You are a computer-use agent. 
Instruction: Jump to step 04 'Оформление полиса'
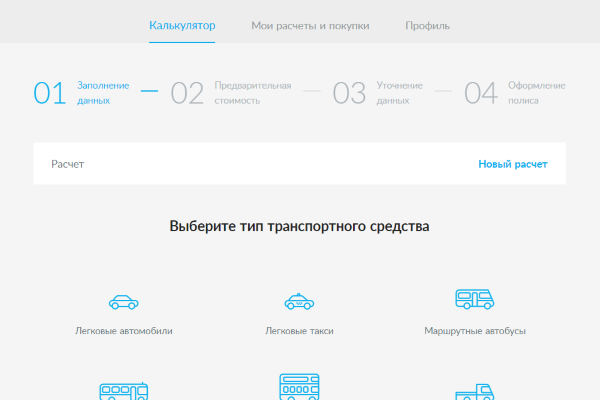481,93
